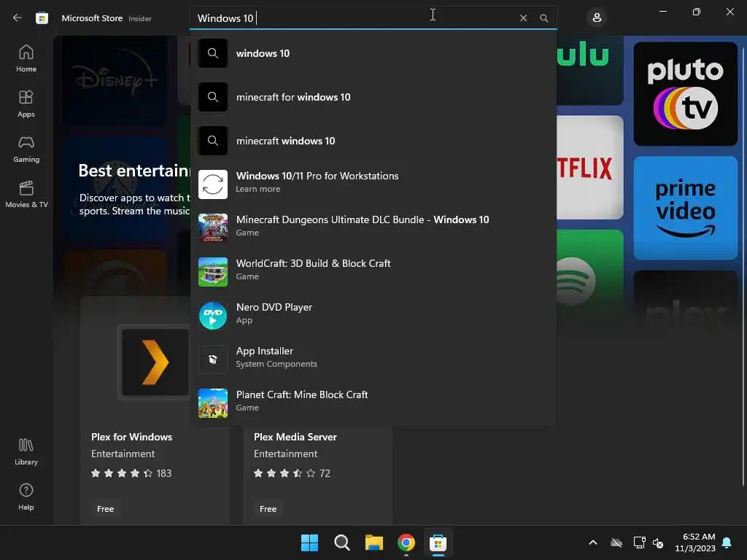Click magnifier icon beside 'minecraft for windows 10'
This screenshot has width=747, height=560.
tap(213, 97)
